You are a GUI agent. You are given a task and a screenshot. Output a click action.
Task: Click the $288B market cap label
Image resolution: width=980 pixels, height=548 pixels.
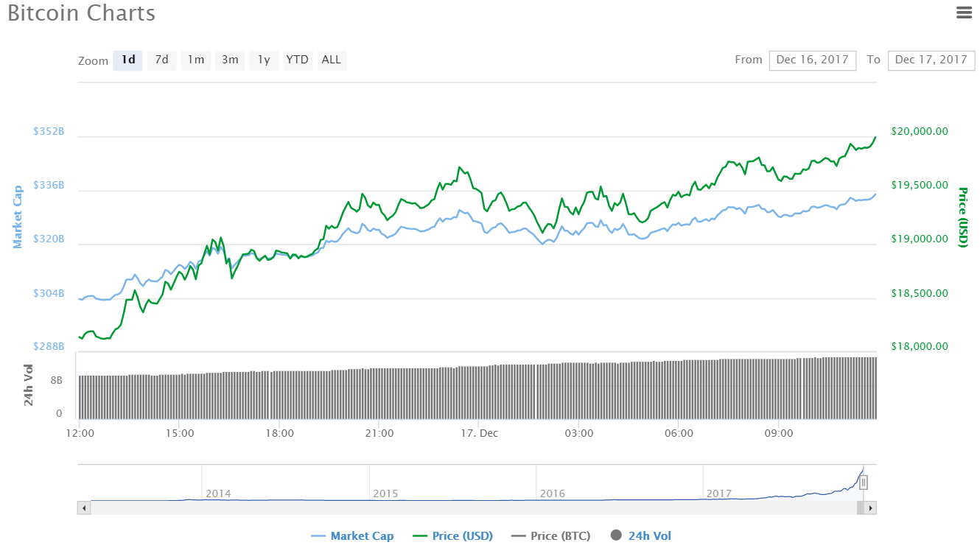[x=49, y=346]
